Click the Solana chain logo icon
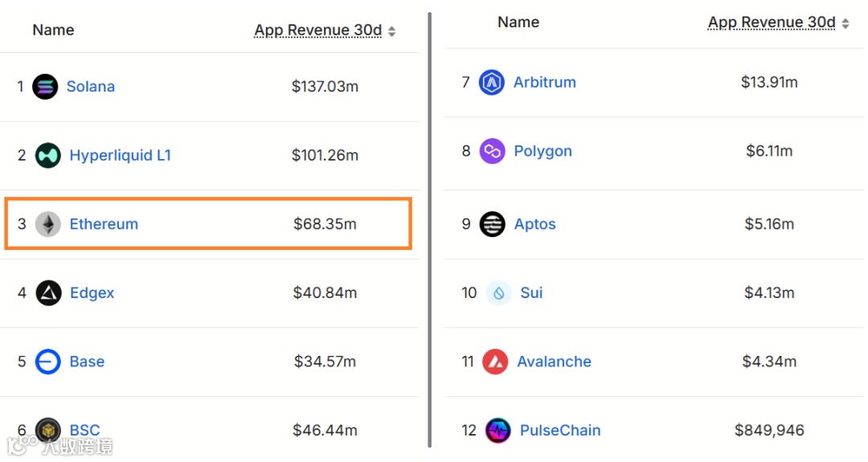This screenshot has height=462, width=868. pos(45,87)
